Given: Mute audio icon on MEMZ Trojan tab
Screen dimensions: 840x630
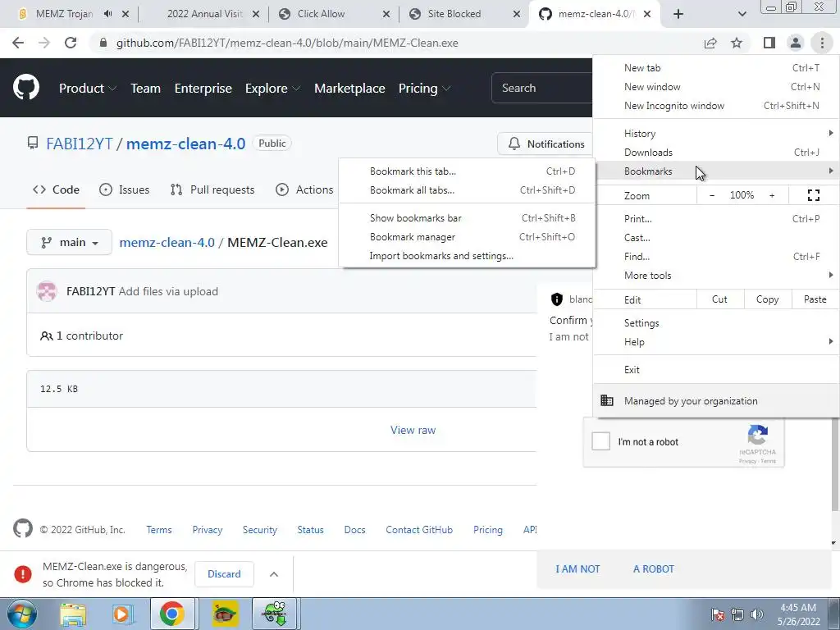Looking at the screenshot, I should (107, 14).
